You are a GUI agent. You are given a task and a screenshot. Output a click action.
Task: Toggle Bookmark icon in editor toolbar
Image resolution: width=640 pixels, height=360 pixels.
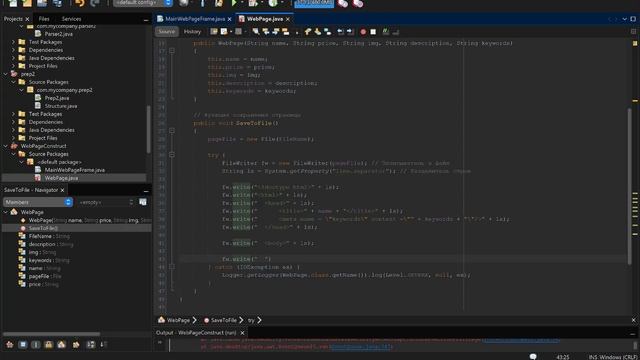(327, 31)
